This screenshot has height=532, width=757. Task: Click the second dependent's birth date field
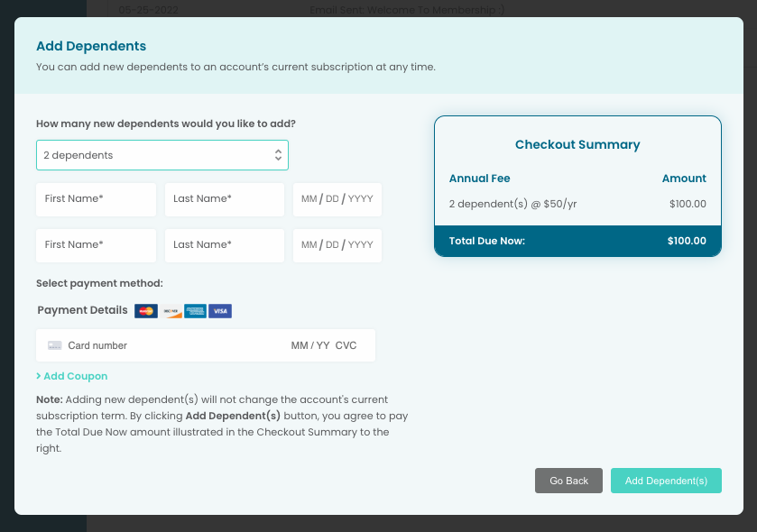click(337, 244)
